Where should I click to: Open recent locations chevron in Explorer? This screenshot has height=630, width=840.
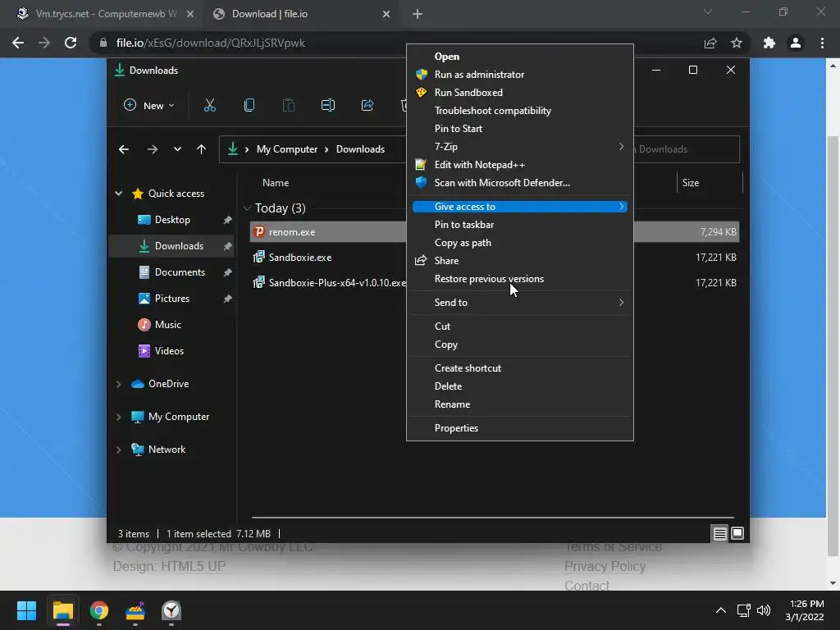tap(177, 149)
